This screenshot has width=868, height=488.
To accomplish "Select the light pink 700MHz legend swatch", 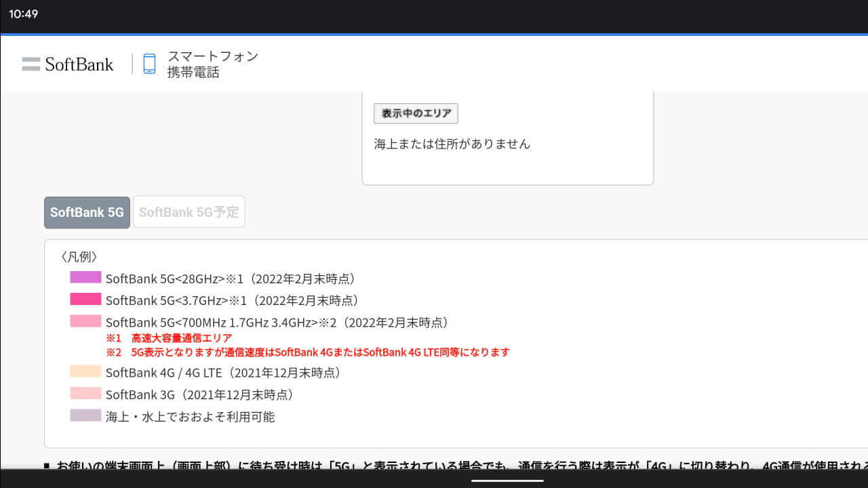I will pos(85,321).
